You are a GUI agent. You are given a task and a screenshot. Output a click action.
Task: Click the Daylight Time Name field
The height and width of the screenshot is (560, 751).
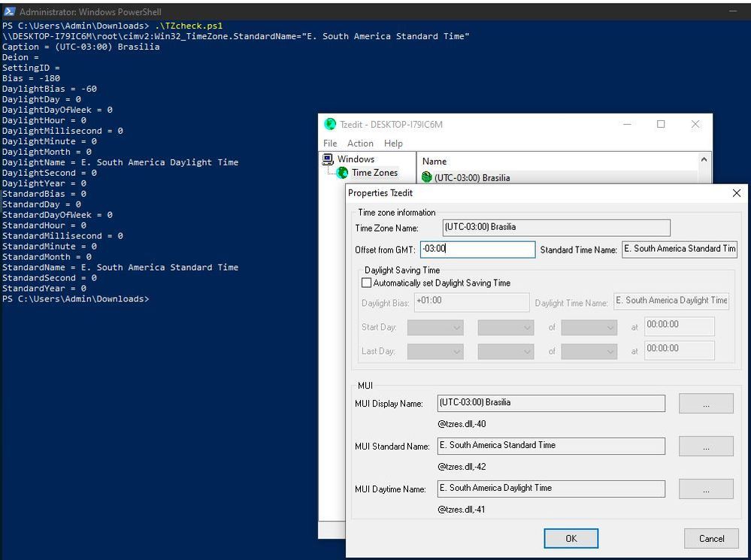click(671, 301)
